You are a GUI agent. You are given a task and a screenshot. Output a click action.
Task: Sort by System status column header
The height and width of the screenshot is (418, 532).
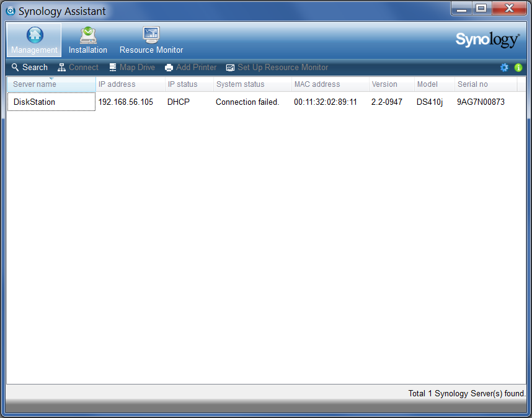(x=252, y=84)
